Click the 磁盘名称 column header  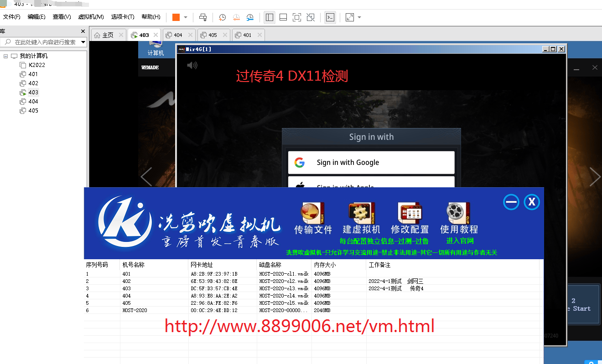point(284,265)
